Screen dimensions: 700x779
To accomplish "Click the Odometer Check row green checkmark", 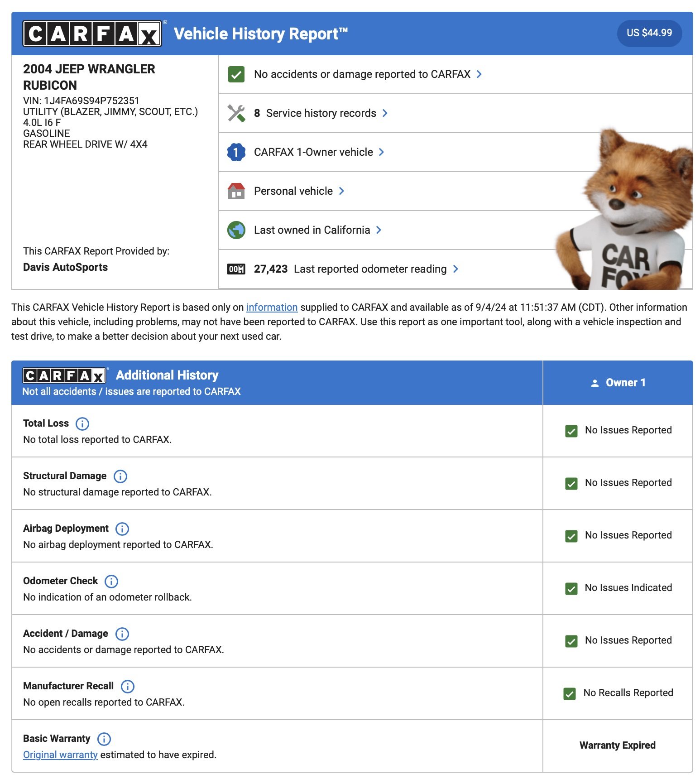I will tap(571, 588).
